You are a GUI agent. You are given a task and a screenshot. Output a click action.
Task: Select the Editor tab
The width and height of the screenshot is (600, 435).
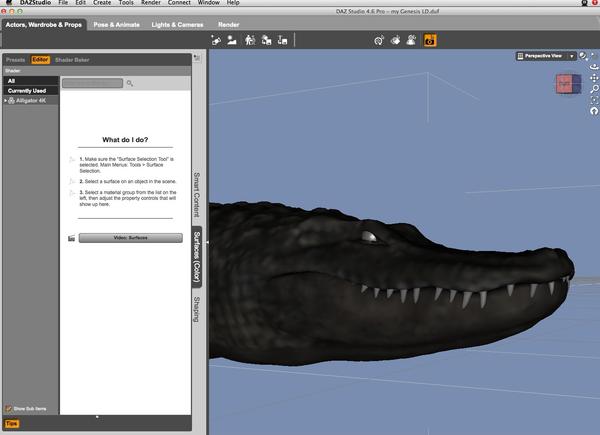pyautogui.click(x=41, y=60)
